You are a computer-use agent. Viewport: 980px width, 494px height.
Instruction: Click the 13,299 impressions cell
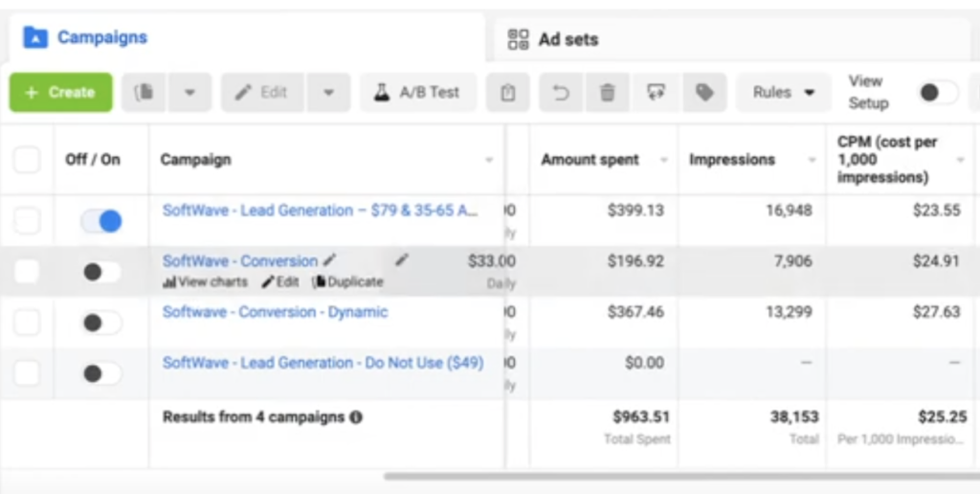790,311
